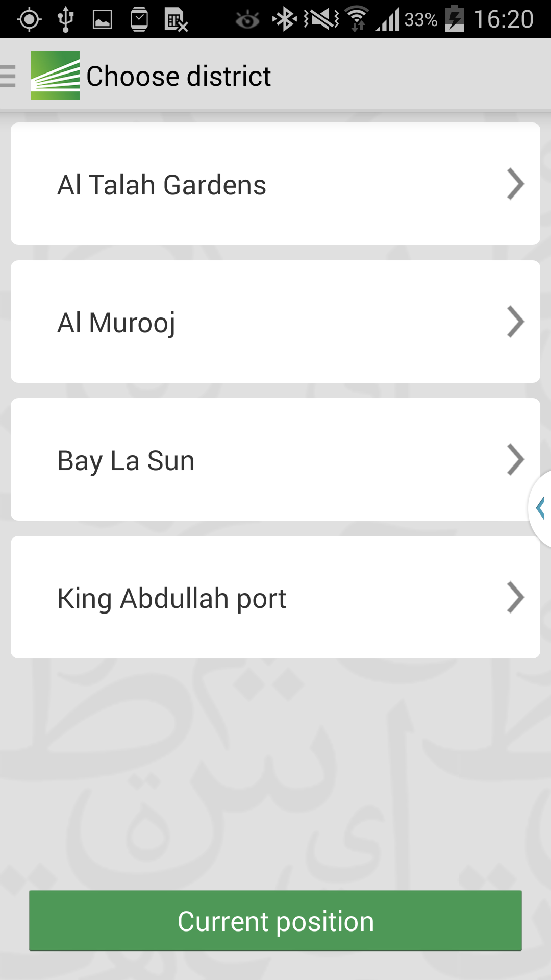Select the Al Talah Gardens district
The height and width of the screenshot is (980, 551).
point(275,184)
